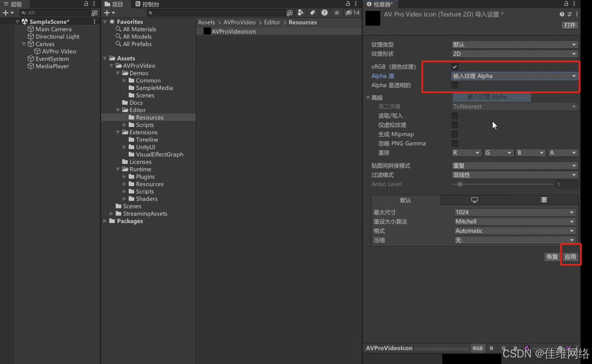
Task: Select the 检查器 tab
Action: pos(379,4)
